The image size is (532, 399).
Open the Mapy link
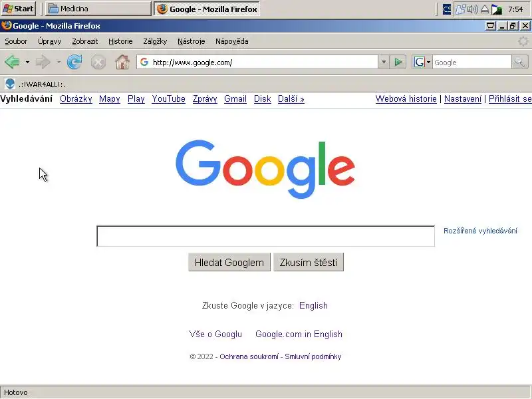pyautogui.click(x=110, y=98)
